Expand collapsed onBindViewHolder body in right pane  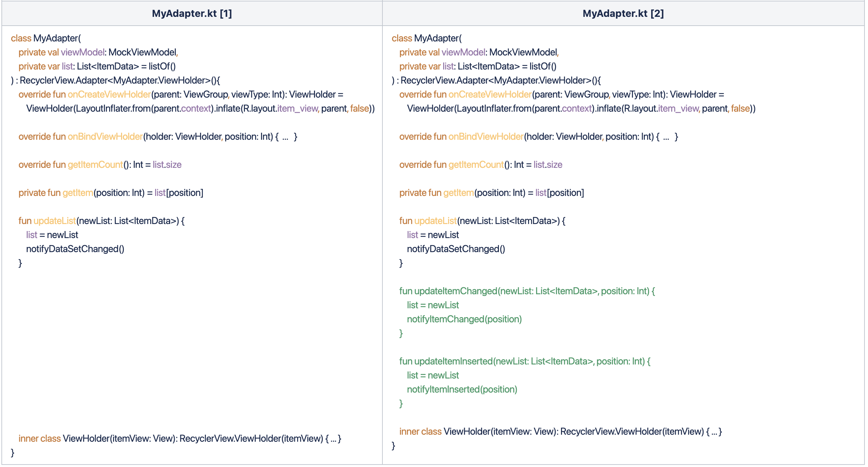[666, 137]
